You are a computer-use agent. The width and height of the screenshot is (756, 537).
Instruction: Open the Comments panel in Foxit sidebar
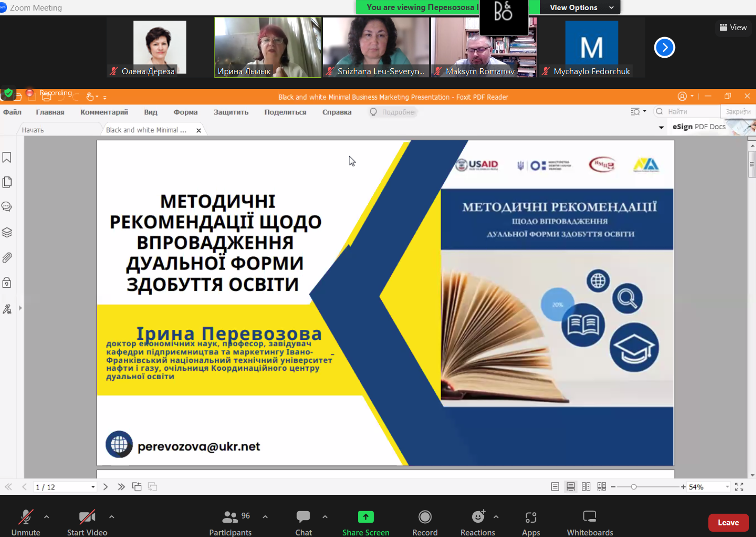point(7,207)
